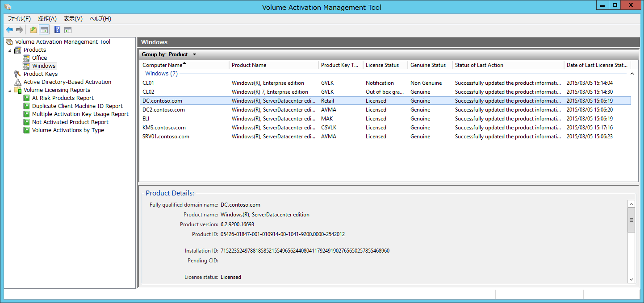Select the CL01 computer row
Image resolution: width=644 pixels, height=303 pixels.
point(385,83)
